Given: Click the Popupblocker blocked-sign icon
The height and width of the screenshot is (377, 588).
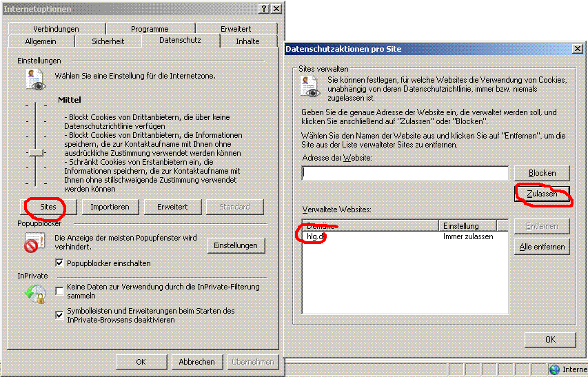Looking at the screenshot, I should (34, 243).
